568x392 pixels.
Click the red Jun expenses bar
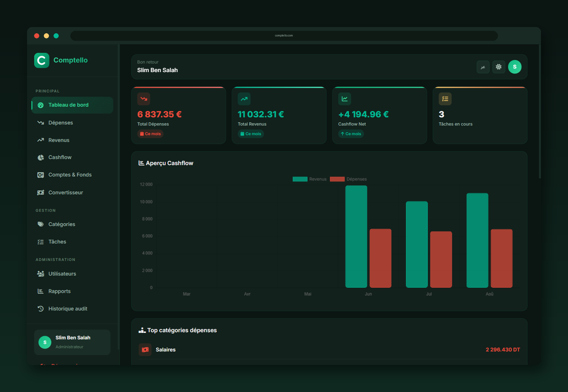[381, 258]
